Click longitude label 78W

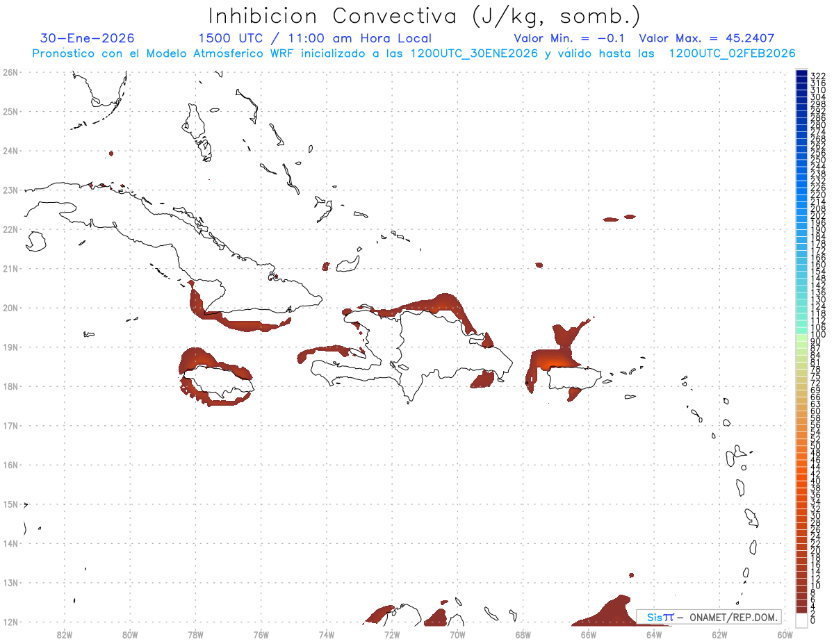coord(195,634)
